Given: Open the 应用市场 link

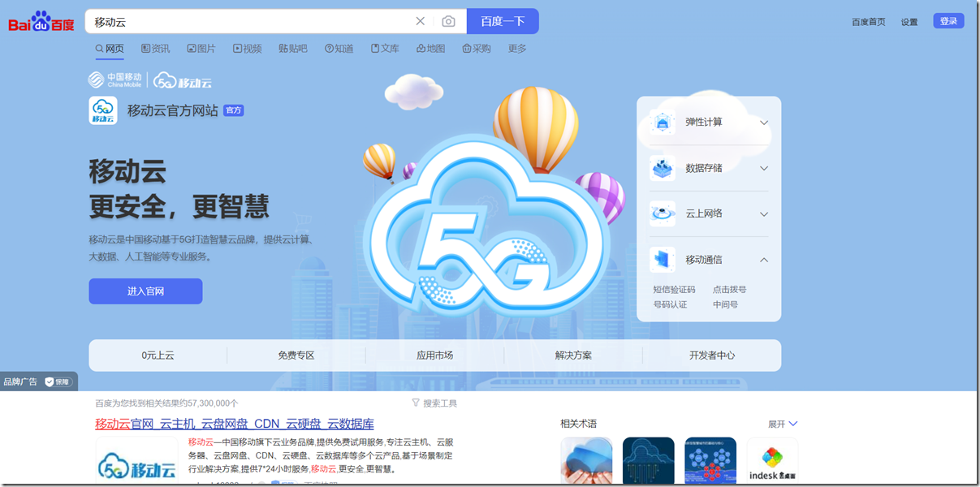Looking at the screenshot, I should (434, 356).
